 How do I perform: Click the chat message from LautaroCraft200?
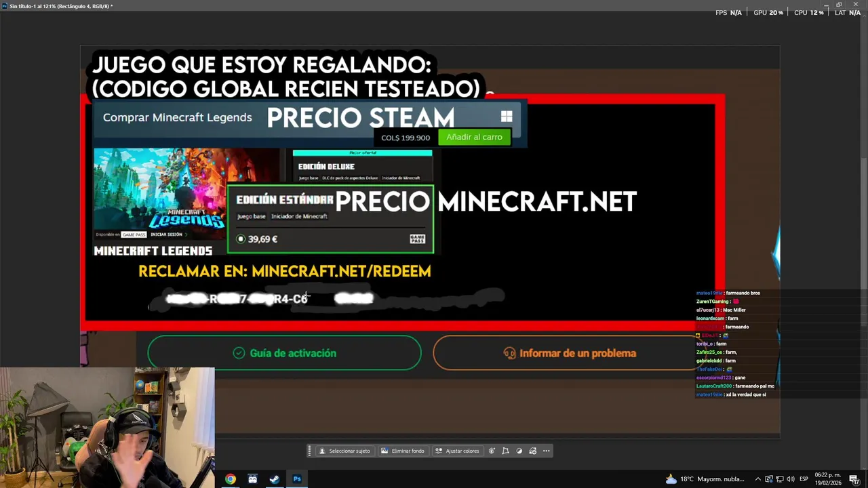(x=735, y=386)
